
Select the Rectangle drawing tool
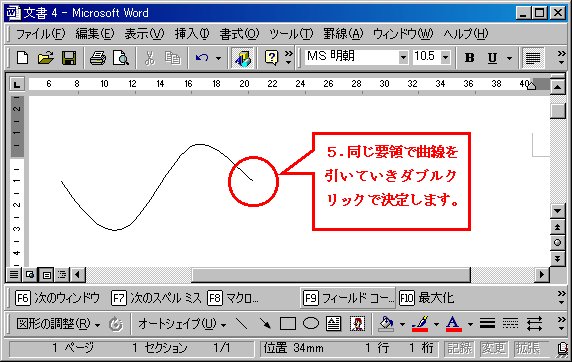[288, 323]
